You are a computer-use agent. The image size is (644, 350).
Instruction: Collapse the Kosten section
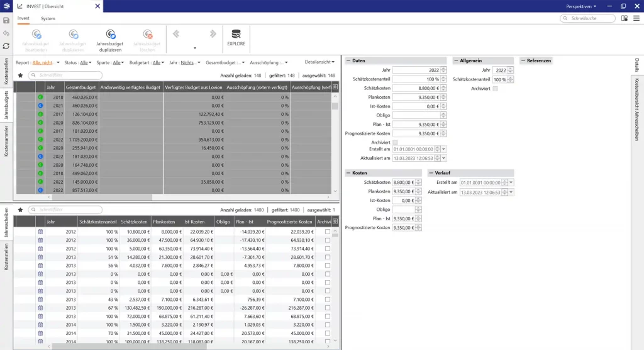348,172
